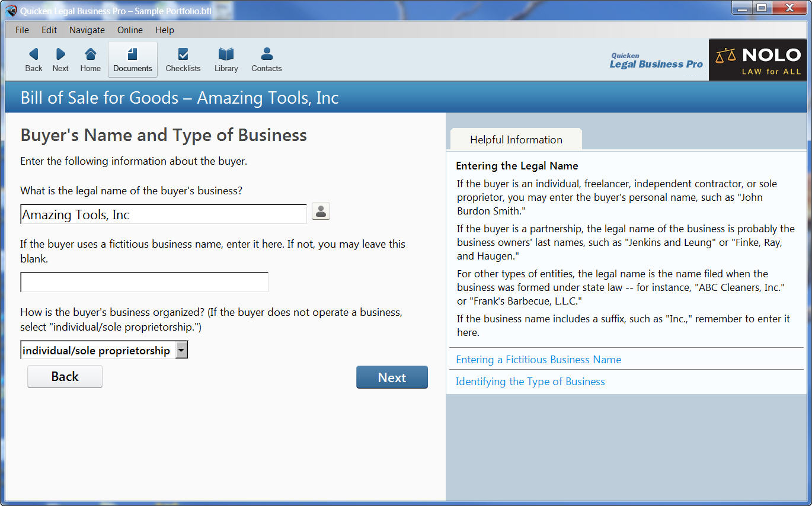Switch to the Helpful Information tab

(516, 139)
